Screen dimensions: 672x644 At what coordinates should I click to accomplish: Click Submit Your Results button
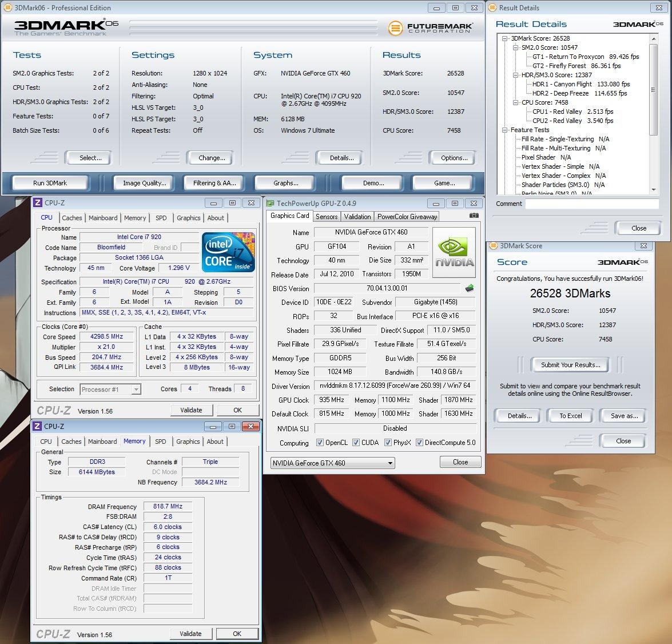pos(570,365)
